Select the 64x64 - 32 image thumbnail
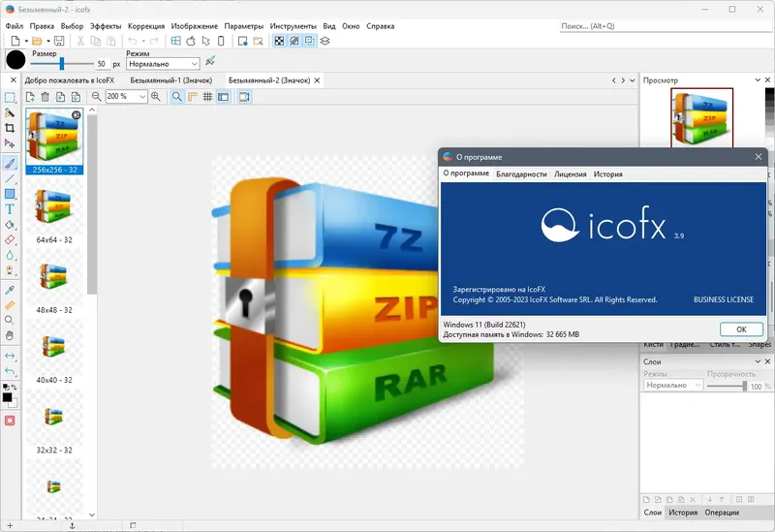The width and height of the screenshot is (775, 532). [x=54, y=211]
